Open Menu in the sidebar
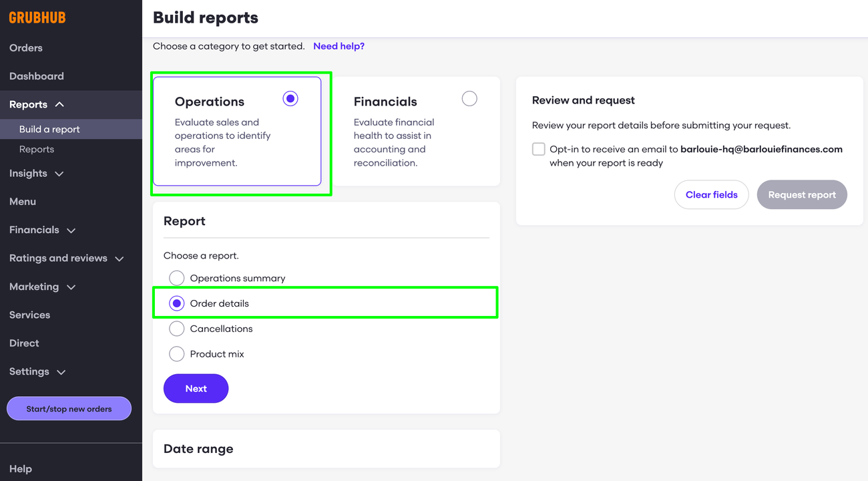The height and width of the screenshot is (481, 868). point(23,202)
